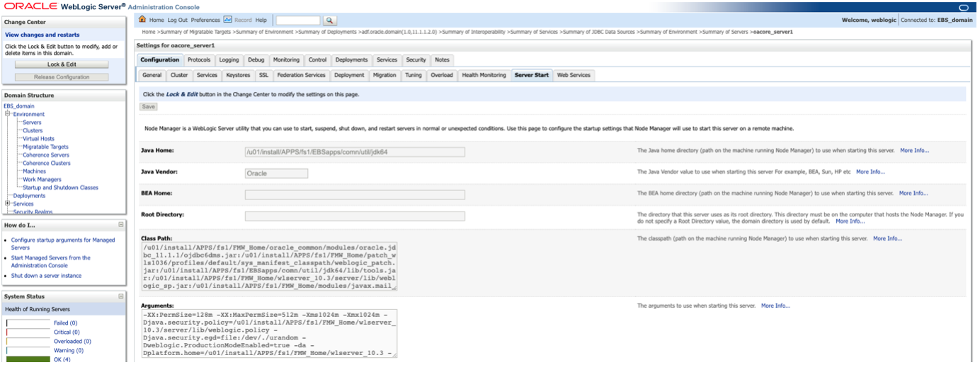
Task: Collapse the Environment tree node
Action: [x=7, y=114]
